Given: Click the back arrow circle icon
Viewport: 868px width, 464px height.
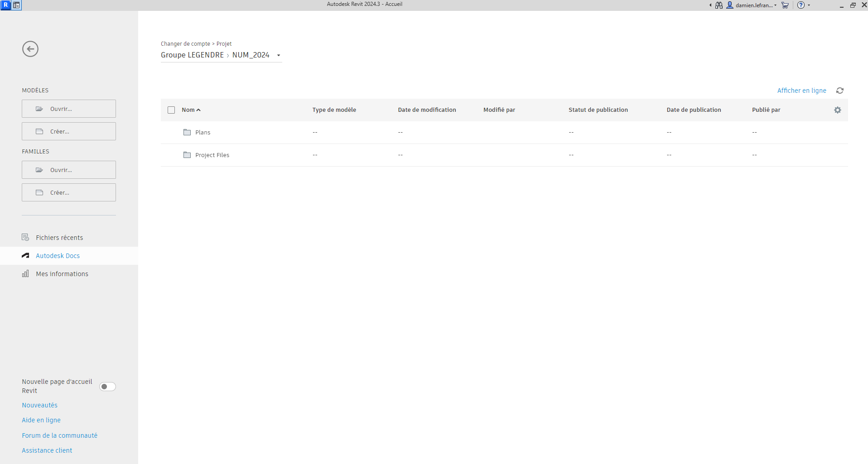Looking at the screenshot, I should point(30,49).
